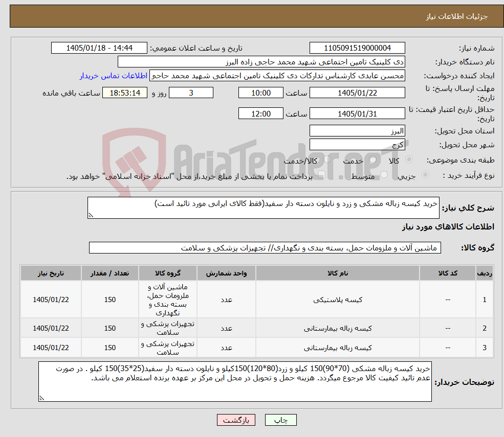Click need date 1405/01/22 in row 2
Viewport: 504px width, 437px height.
pos(51,328)
